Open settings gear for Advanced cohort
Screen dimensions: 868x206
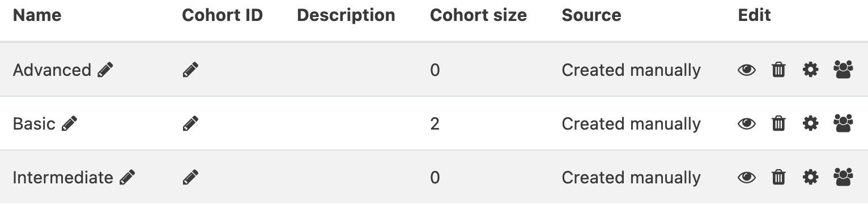click(x=811, y=70)
